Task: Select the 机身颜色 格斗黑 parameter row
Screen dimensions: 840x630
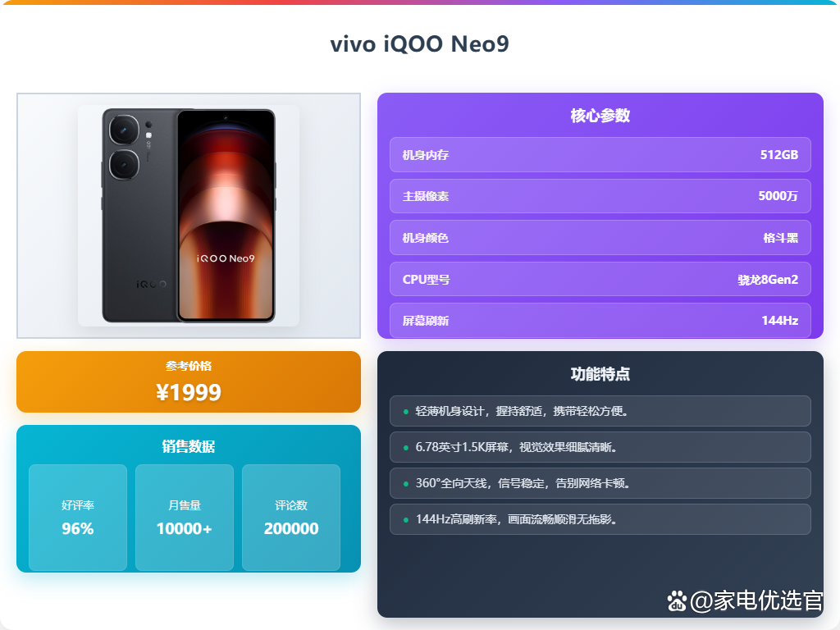Action: tap(600, 237)
